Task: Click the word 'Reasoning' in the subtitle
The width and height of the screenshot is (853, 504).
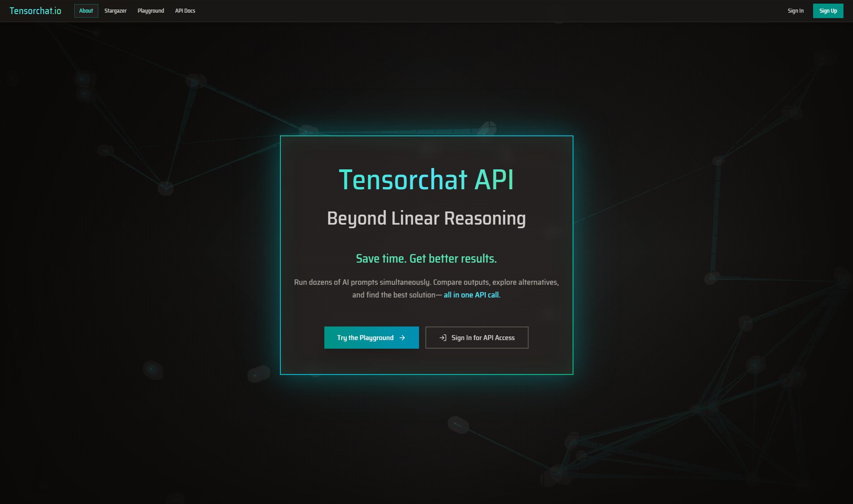Action: click(x=485, y=218)
